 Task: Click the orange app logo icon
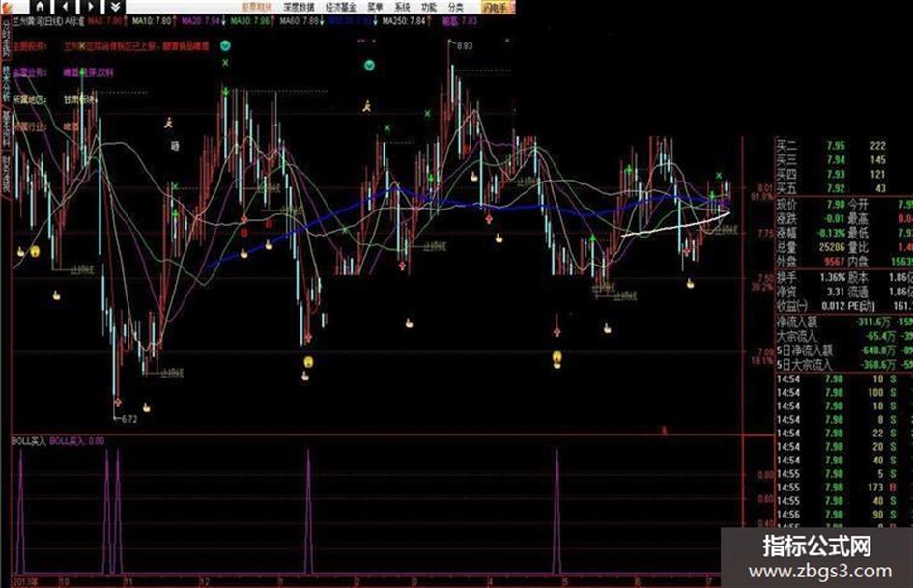coord(6,7)
